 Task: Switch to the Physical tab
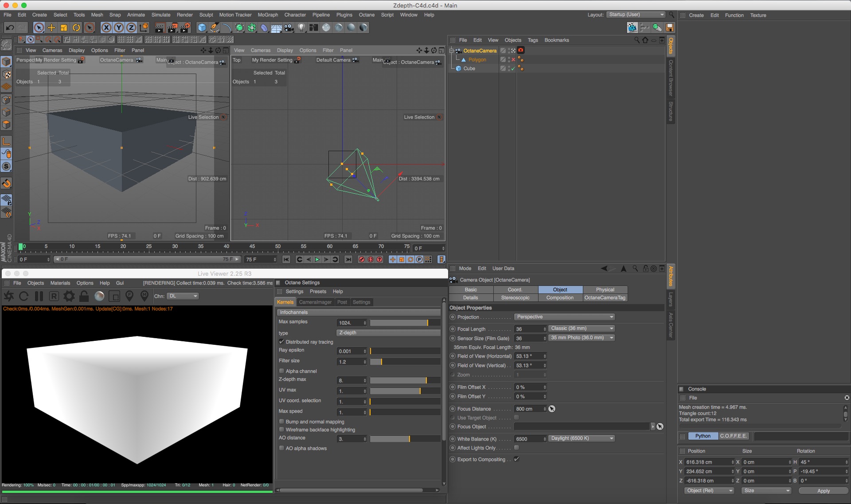coord(605,289)
